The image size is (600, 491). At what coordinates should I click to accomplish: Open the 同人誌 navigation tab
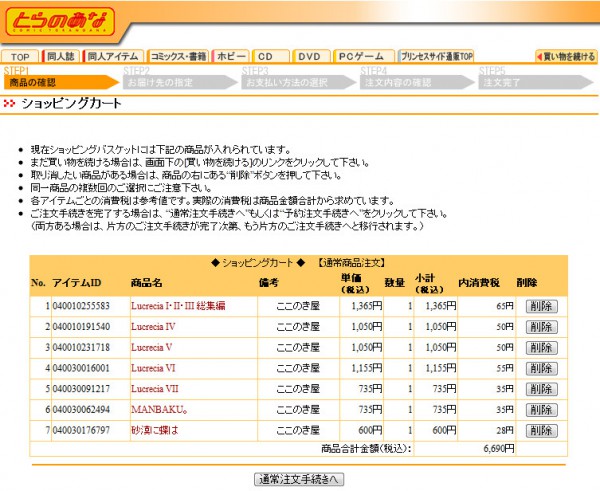(x=61, y=57)
